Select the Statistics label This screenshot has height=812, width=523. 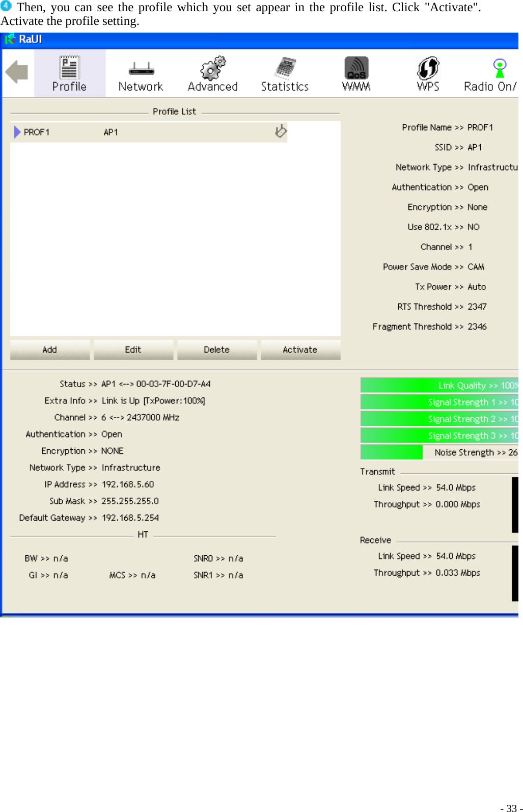pyautogui.click(x=285, y=87)
